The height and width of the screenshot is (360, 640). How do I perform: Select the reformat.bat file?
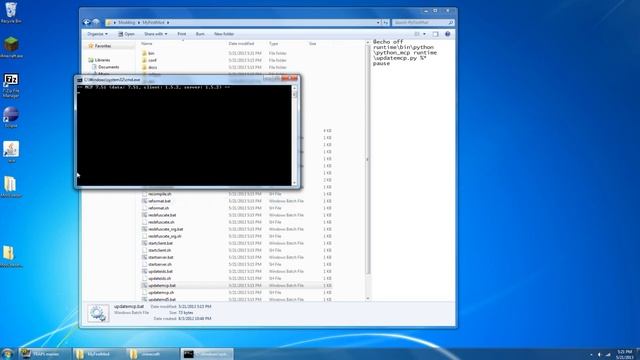tap(159, 201)
